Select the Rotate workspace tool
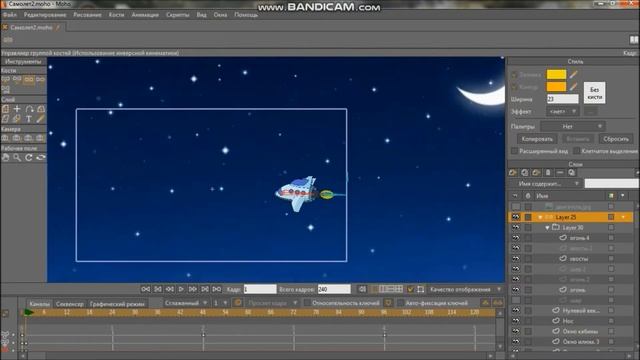This screenshot has height=360, width=640. point(29,158)
